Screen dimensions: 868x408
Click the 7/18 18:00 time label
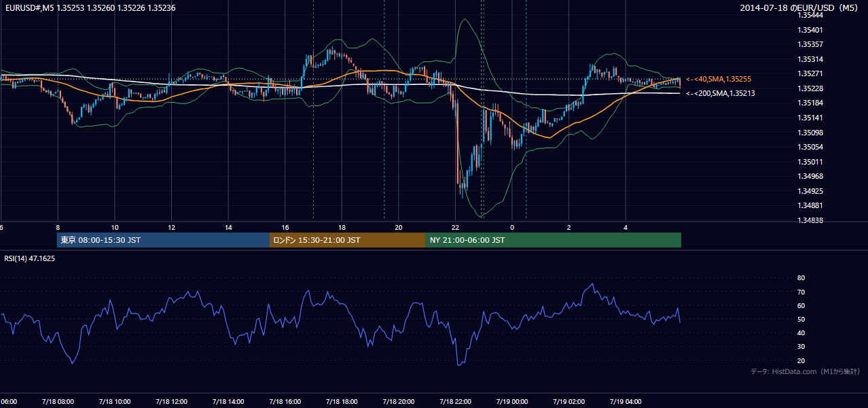click(342, 402)
